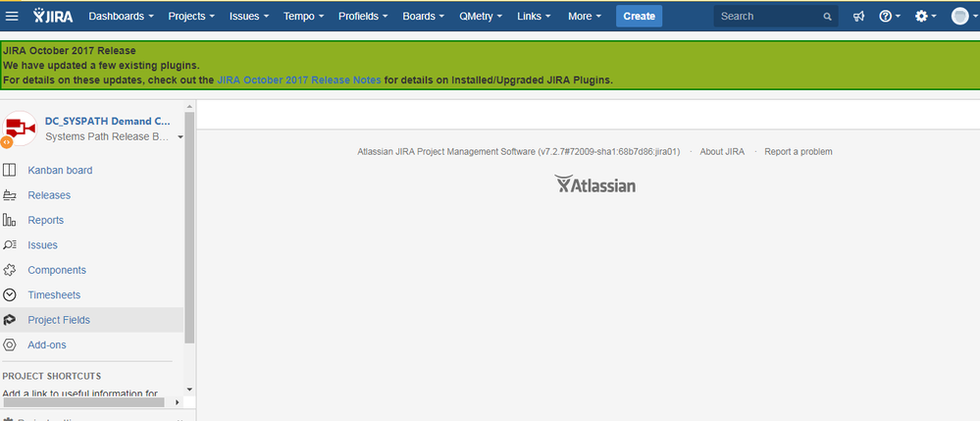Viewport: 980px width, 421px height.
Task: Click the Components puzzle icon
Action: [10, 270]
